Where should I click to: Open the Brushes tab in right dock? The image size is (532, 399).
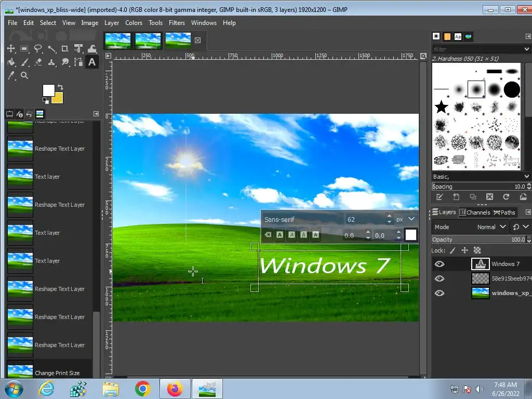[436, 36]
